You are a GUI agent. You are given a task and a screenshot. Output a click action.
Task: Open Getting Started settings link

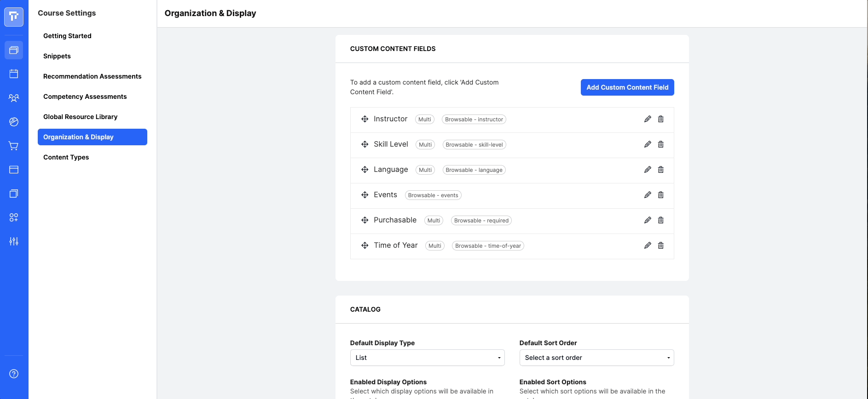(67, 36)
